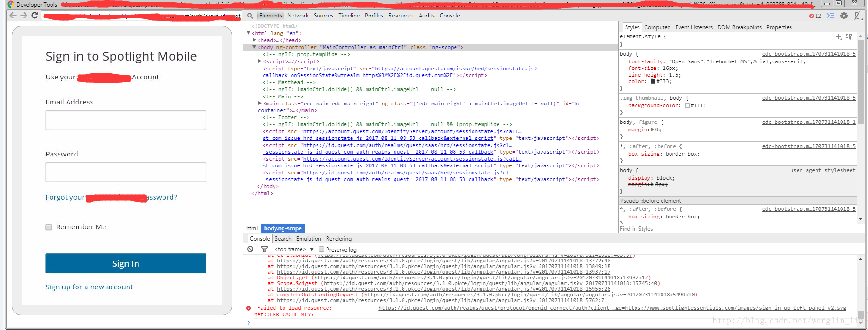Collapse the body ng-controller node
The height and width of the screenshot is (330, 868).
click(254, 47)
